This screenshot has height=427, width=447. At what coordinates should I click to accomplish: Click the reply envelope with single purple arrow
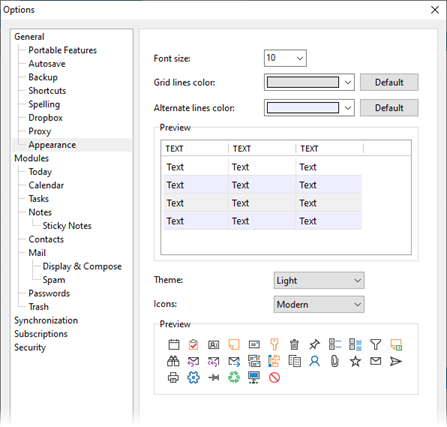[194, 361]
